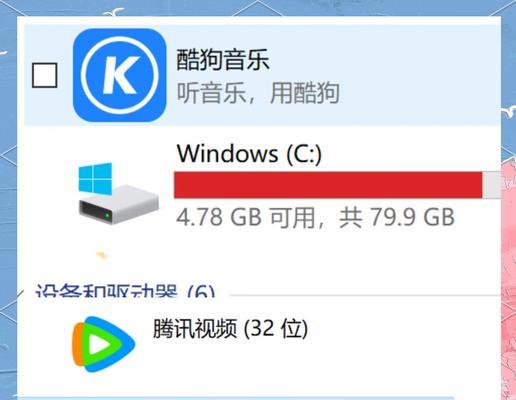The width and height of the screenshot is (516, 400).
Task: Open the blue Kugou K icon
Action: click(x=119, y=75)
